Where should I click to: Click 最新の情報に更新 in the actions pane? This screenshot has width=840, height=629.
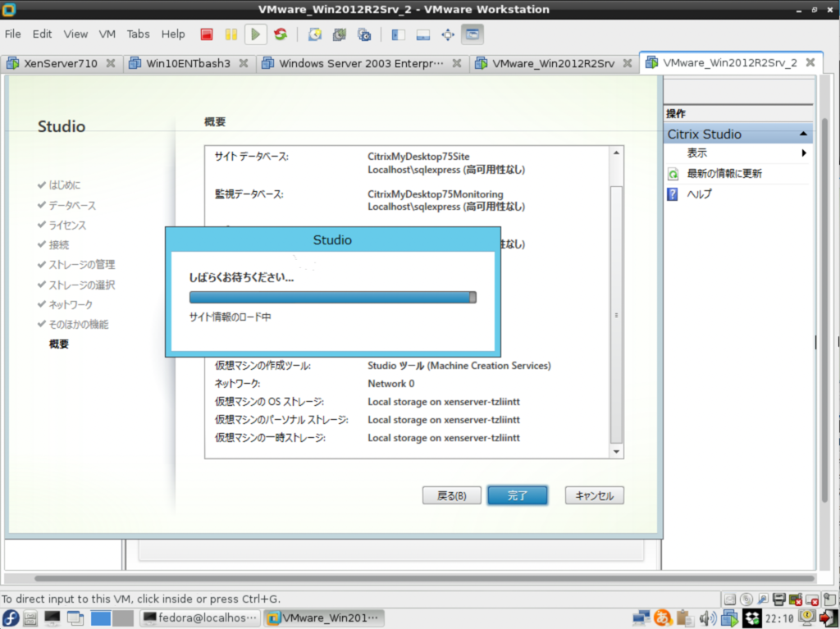tap(724, 174)
